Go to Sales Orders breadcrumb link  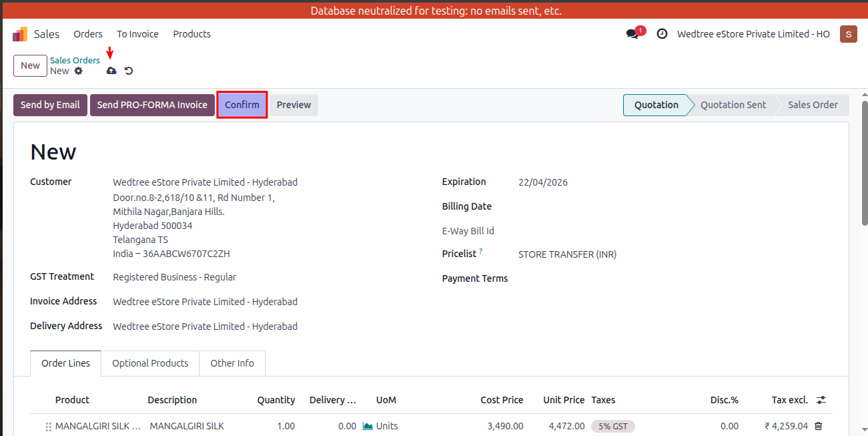(x=75, y=60)
